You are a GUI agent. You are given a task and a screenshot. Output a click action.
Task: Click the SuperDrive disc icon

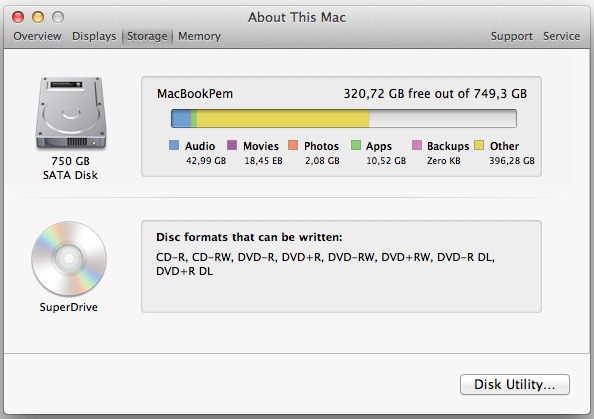(x=69, y=259)
